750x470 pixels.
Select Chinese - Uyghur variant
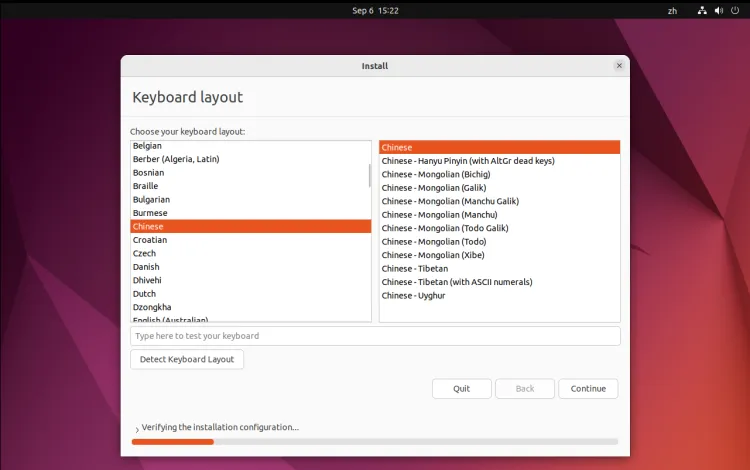click(413, 295)
